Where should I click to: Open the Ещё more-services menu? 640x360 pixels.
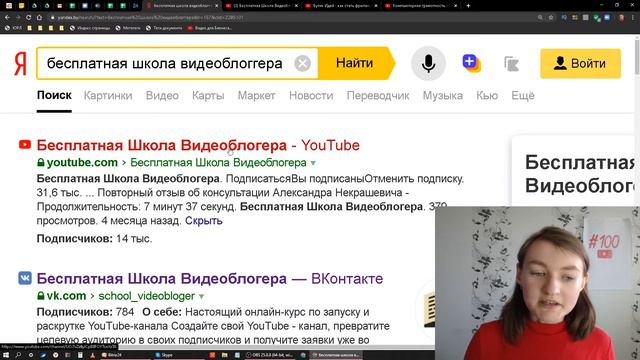(523, 96)
